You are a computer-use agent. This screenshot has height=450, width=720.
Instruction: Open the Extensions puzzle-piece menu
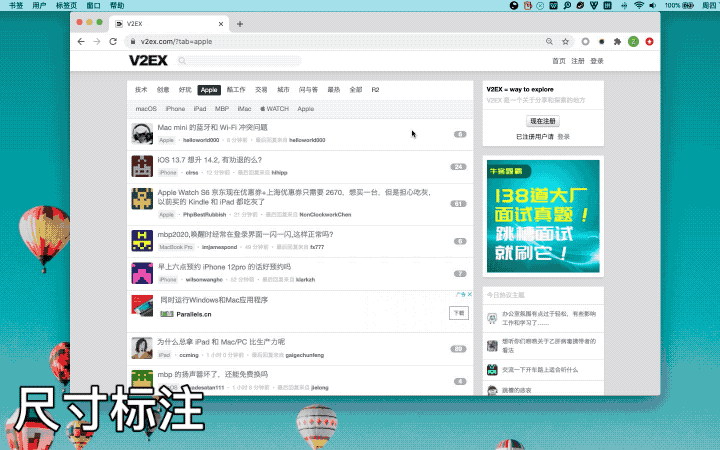point(617,41)
